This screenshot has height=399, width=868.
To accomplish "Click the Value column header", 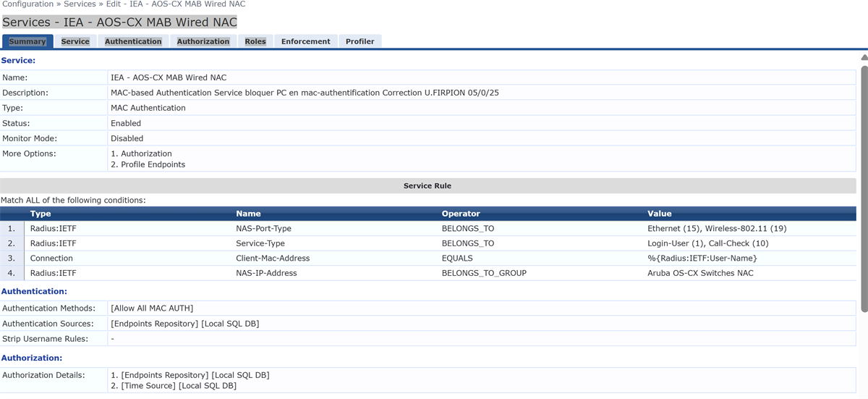I will point(660,214).
